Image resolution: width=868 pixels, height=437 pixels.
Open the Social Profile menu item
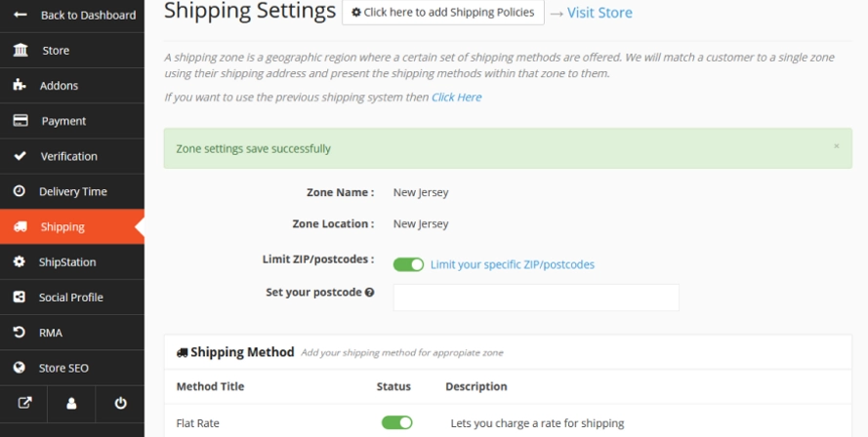click(x=72, y=298)
